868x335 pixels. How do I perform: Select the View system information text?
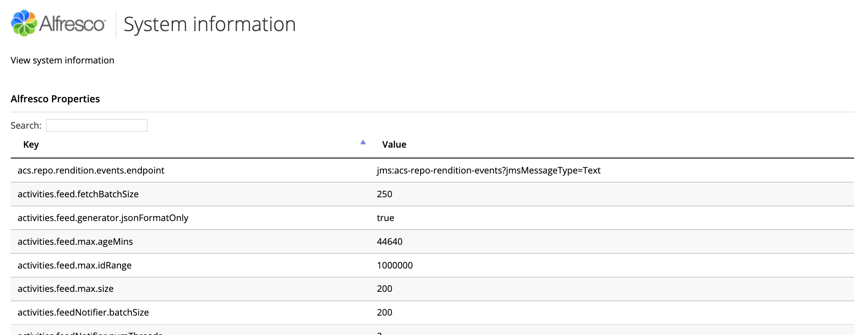(63, 60)
